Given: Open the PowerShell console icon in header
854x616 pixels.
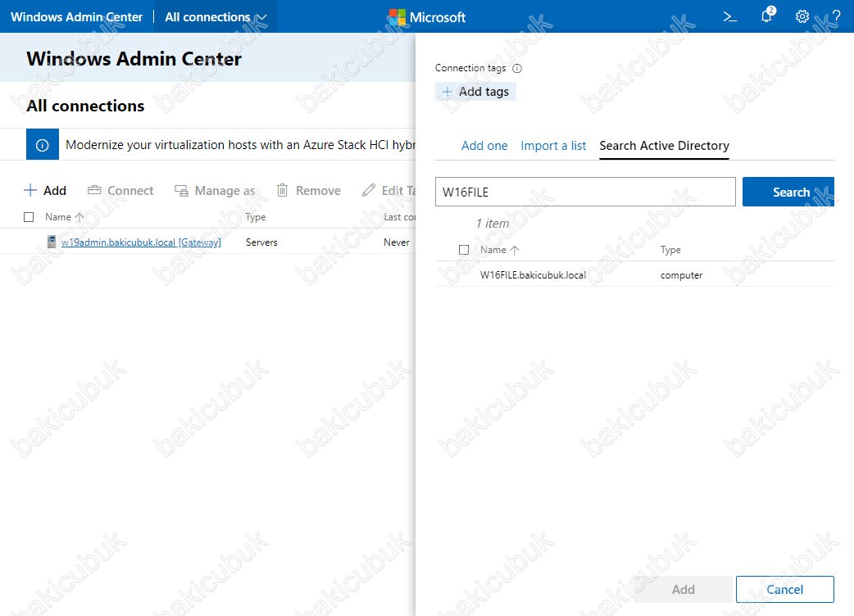Looking at the screenshot, I should point(729,17).
